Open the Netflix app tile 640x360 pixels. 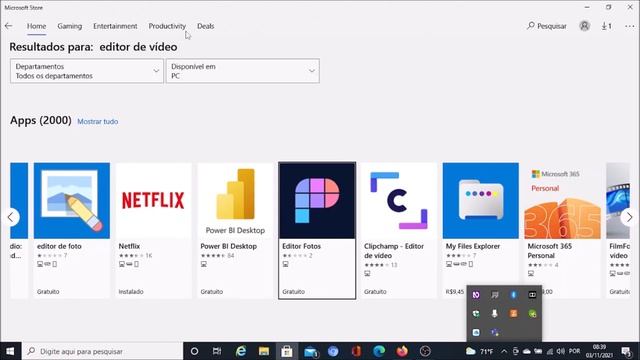click(x=153, y=230)
